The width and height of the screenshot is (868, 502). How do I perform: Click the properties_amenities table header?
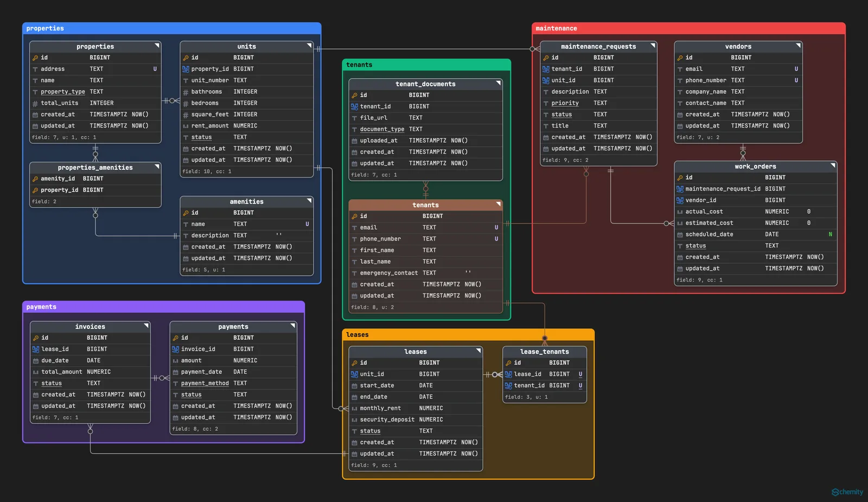pos(95,168)
